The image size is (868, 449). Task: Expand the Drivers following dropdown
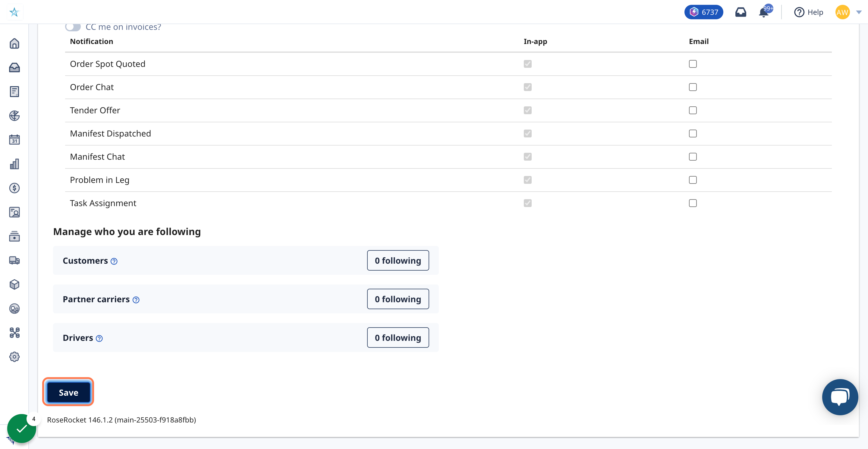coord(398,337)
